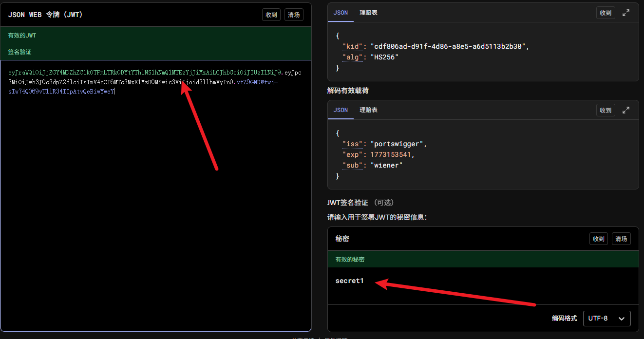This screenshot has width=644, height=339.
Task: Select the JSON tab of decoded header
Action: 341,13
